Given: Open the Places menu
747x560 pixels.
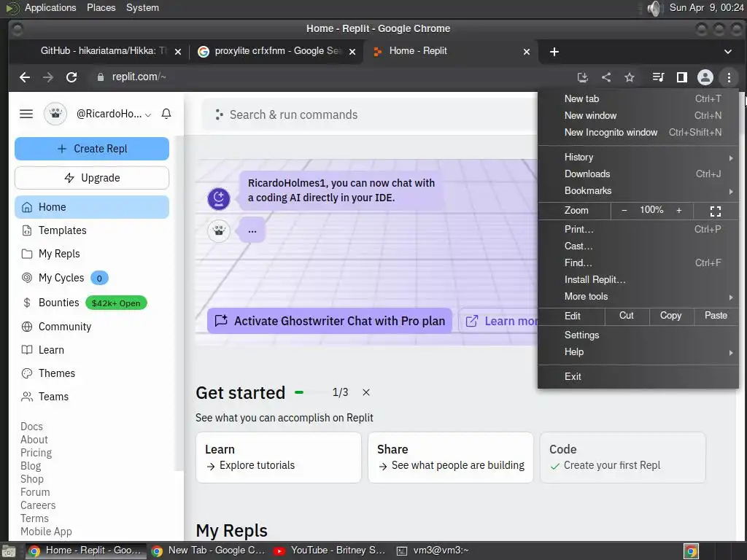Looking at the screenshot, I should pyautogui.click(x=101, y=7).
